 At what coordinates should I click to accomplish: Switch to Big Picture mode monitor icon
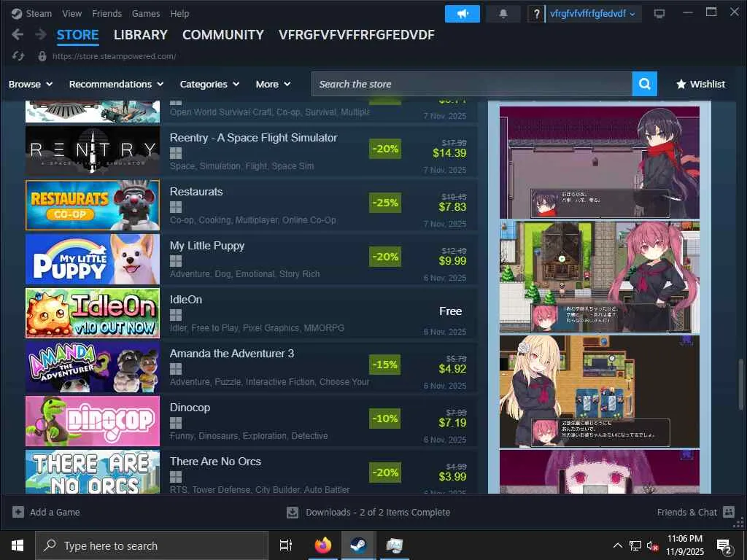tap(659, 14)
